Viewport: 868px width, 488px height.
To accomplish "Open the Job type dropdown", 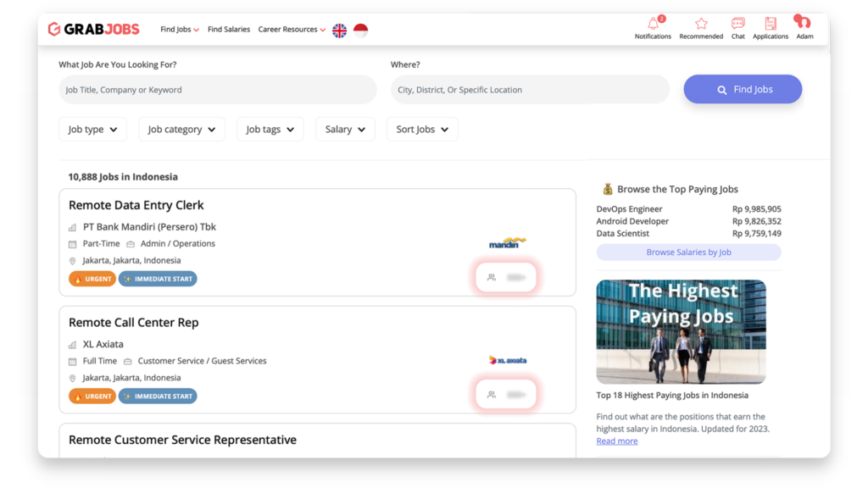I will [93, 129].
